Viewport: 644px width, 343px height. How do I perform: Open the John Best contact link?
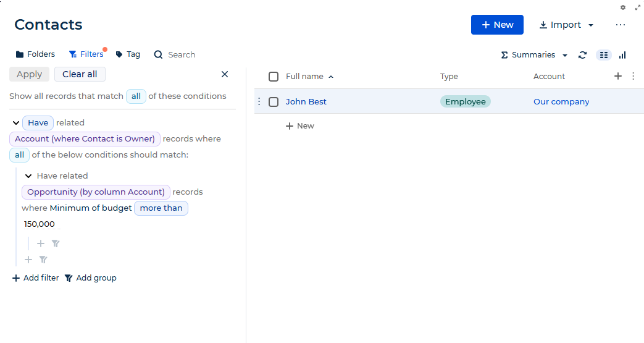click(306, 101)
